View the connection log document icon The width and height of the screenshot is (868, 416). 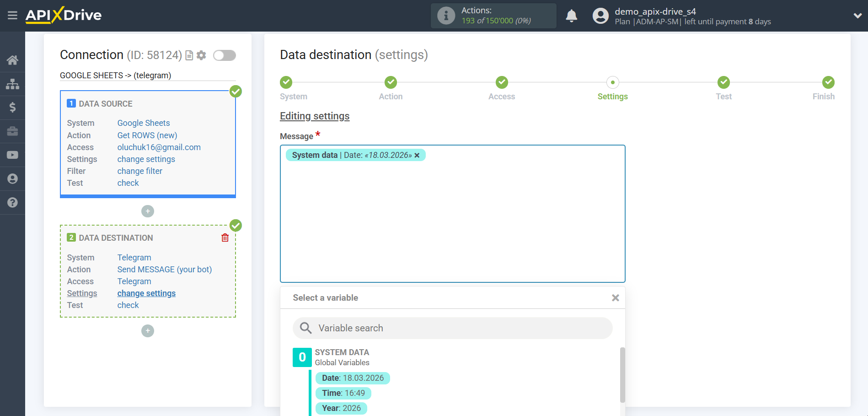pos(189,55)
